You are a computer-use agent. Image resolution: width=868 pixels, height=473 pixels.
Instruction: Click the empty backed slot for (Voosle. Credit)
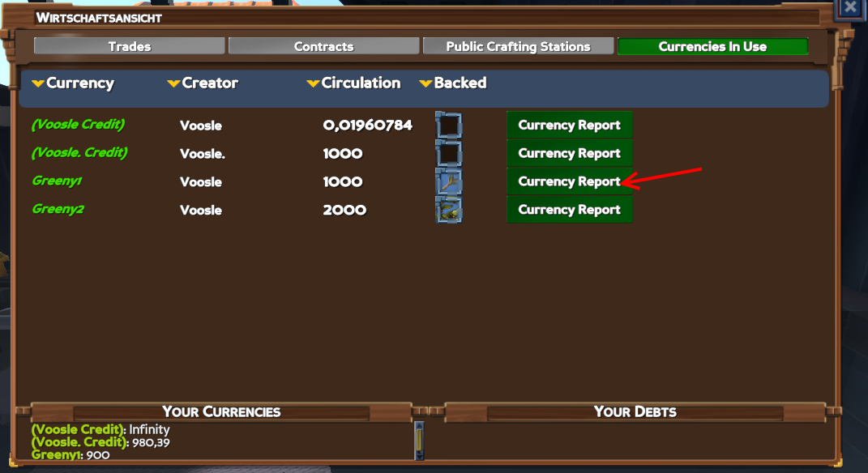[x=448, y=153]
